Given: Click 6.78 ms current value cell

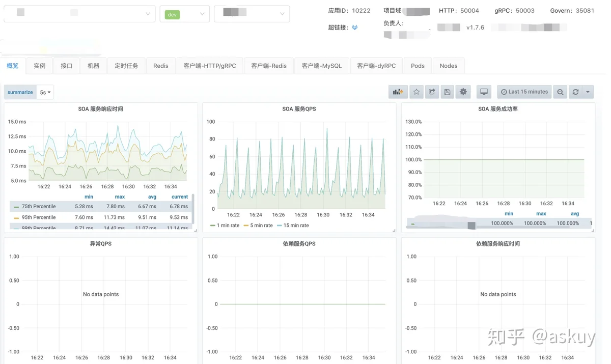Looking at the screenshot, I should (x=179, y=206).
